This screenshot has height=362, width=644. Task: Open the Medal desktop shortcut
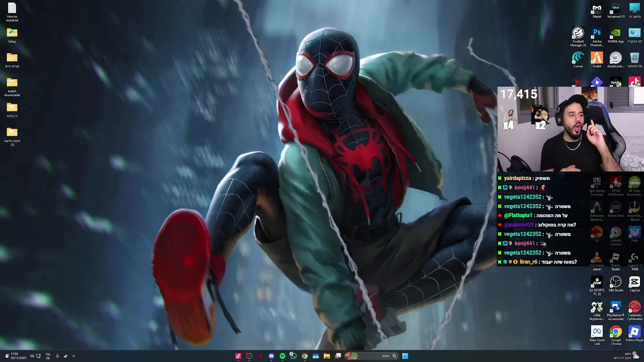click(x=597, y=11)
